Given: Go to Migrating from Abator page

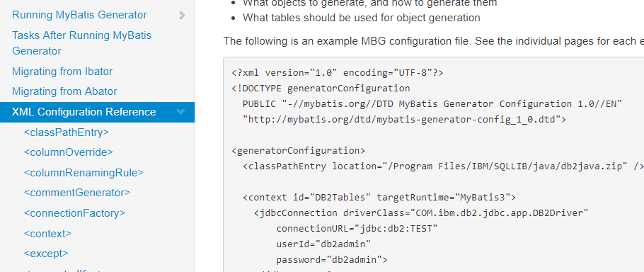Looking at the screenshot, I should point(64,91).
